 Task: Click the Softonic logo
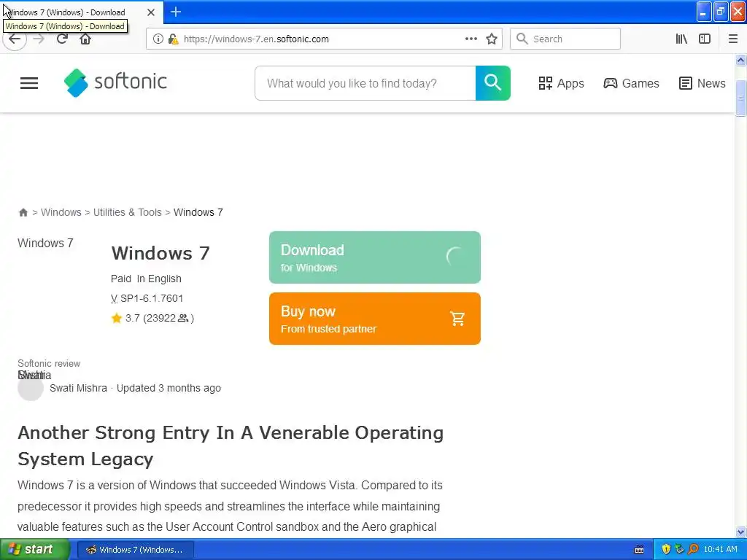pyautogui.click(x=115, y=82)
